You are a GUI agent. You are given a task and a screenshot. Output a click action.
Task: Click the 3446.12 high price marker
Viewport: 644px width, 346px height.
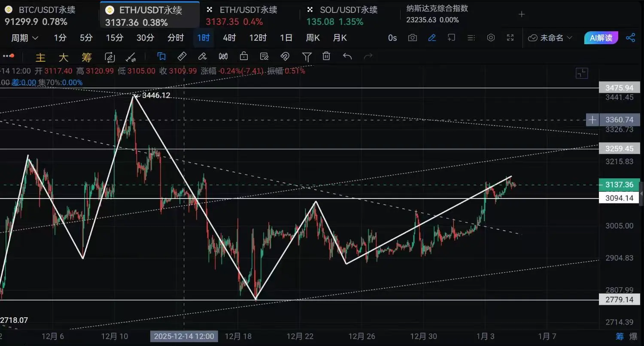click(x=155, y=95)
